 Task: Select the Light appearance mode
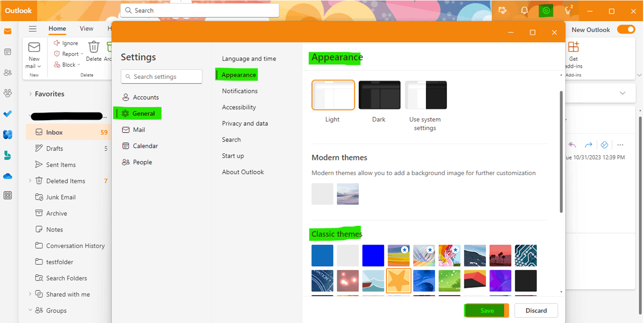[333, 95]
